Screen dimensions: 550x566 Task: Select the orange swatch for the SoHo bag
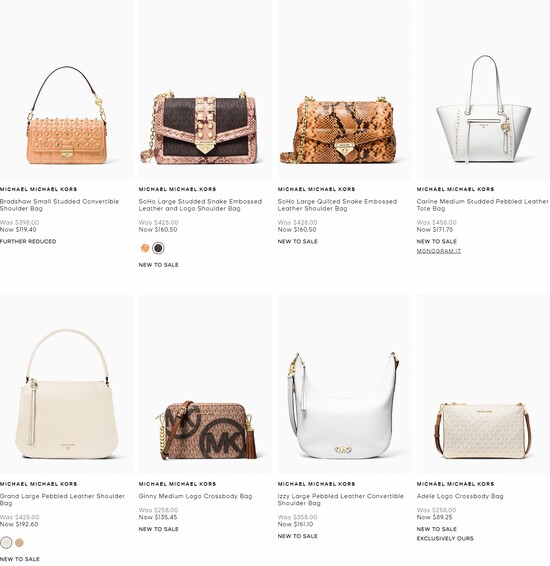pyautogui.click(x=145, y=248)
